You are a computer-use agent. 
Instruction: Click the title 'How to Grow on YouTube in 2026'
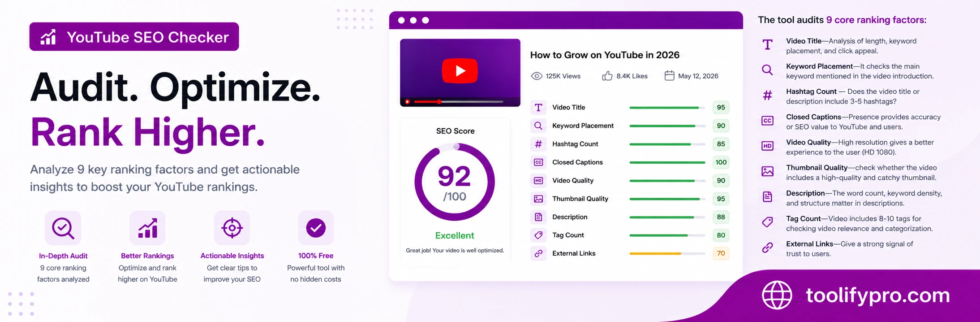(x=605, y=55)
